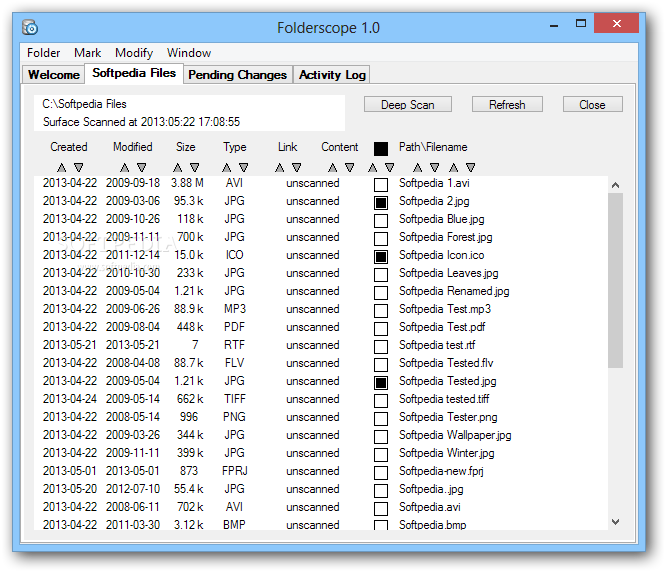This screenshot has height=572, width=666.
Task: Sort descending by Created date arrow
Action: 79,167
